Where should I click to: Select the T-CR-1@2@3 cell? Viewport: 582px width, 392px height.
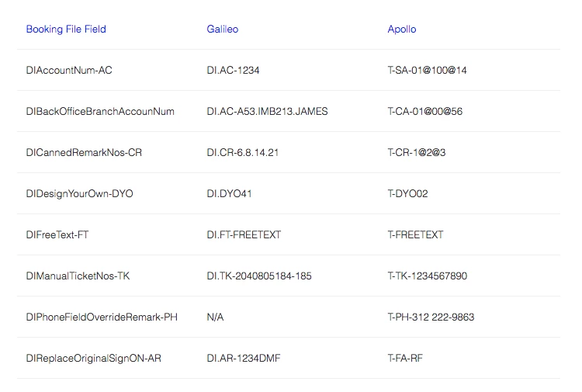pyautogui.click(x=417, y=153)
